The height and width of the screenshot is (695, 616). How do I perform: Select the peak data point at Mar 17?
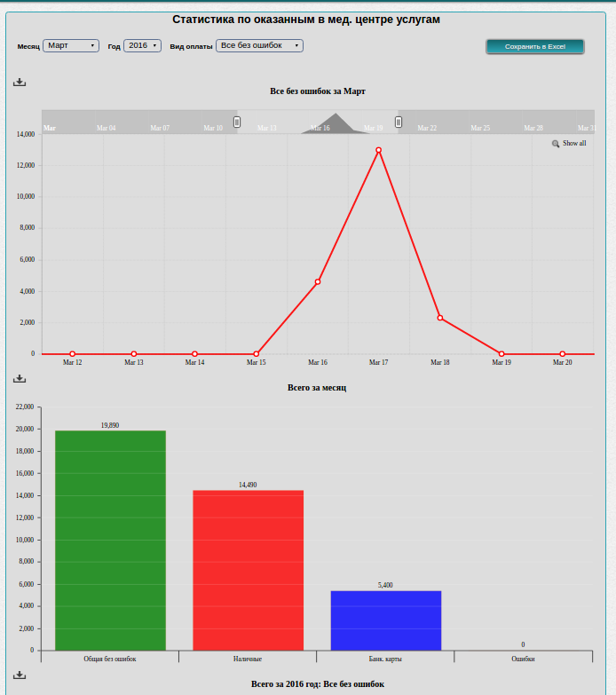[x=379, y=150]
